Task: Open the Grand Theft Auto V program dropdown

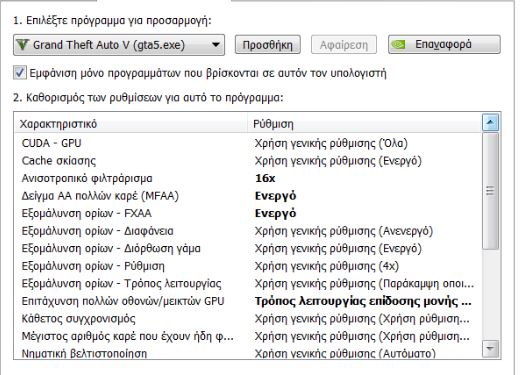Action: pyautogui.click(x=119, y=45)
